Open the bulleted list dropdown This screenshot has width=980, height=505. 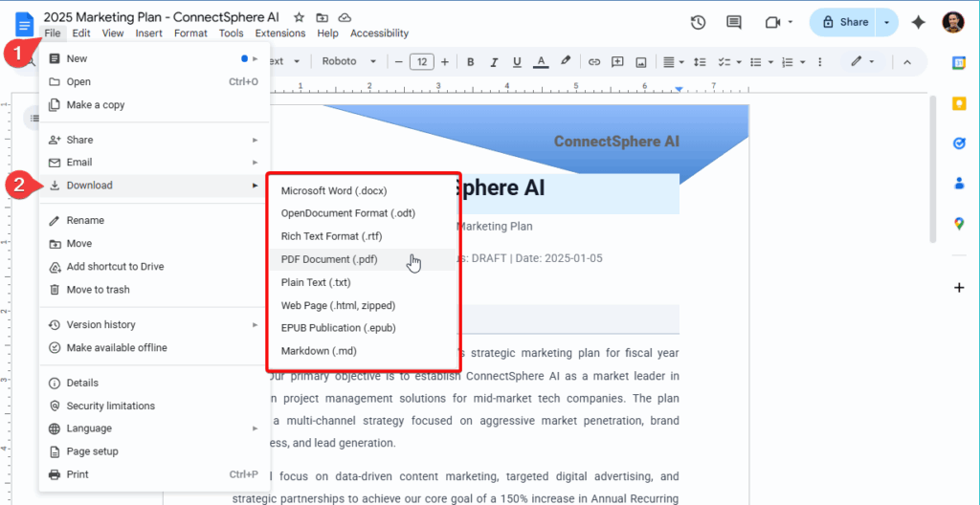[x=761, y=62]
